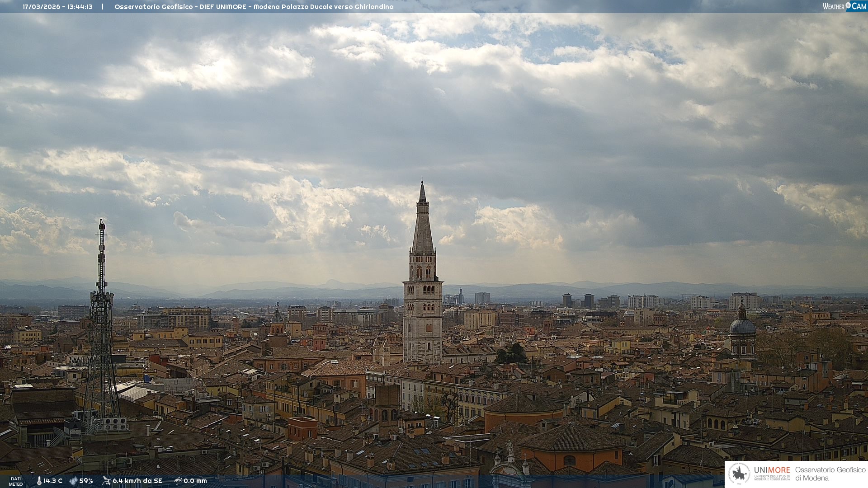
Task: Click the WeatherCam camera lens icon
Action: tap(848, 5)
